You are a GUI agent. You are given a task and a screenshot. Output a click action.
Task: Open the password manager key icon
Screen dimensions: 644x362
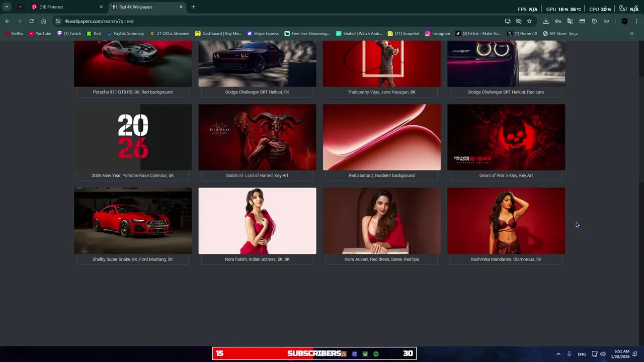click(x=558, y=21)
